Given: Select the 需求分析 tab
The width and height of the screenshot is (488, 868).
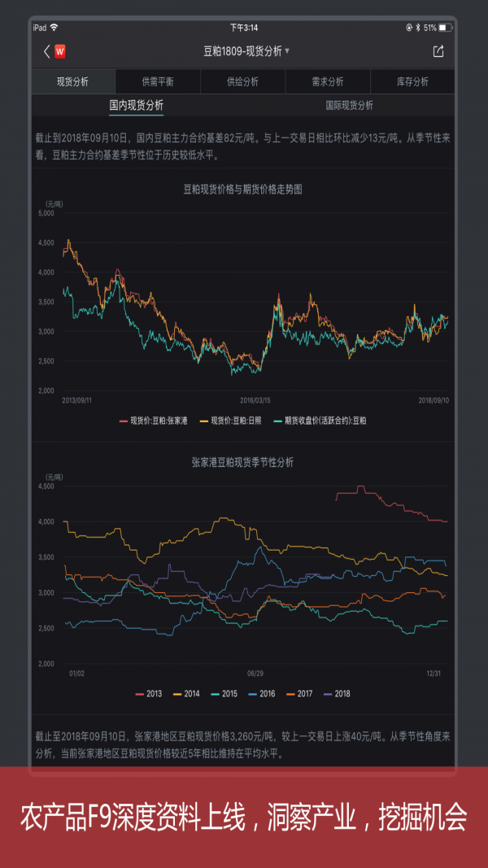Looking at the screenshot, I should [327, 82].
